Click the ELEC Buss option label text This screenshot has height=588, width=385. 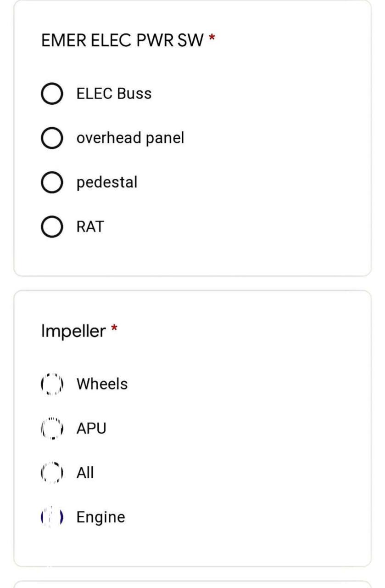click(x=114, y=93)
